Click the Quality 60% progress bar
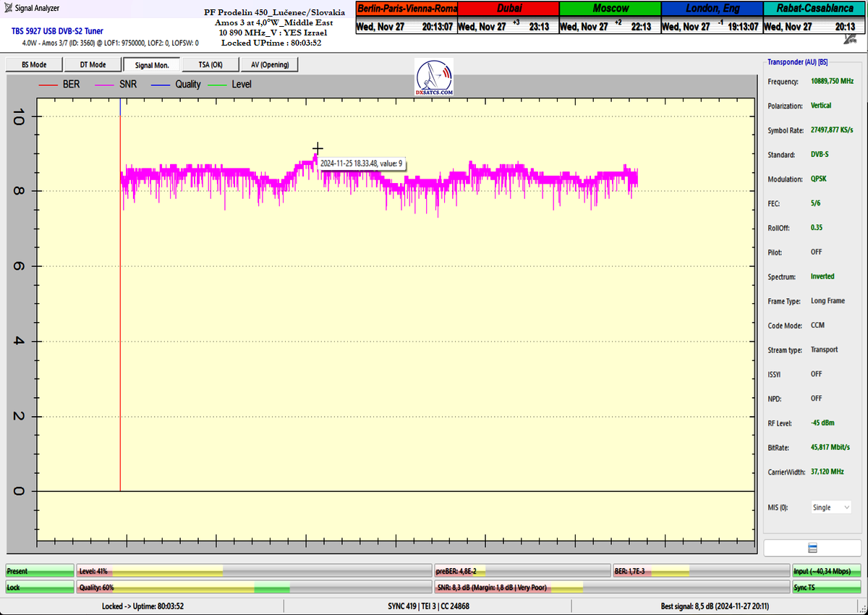 253,588
